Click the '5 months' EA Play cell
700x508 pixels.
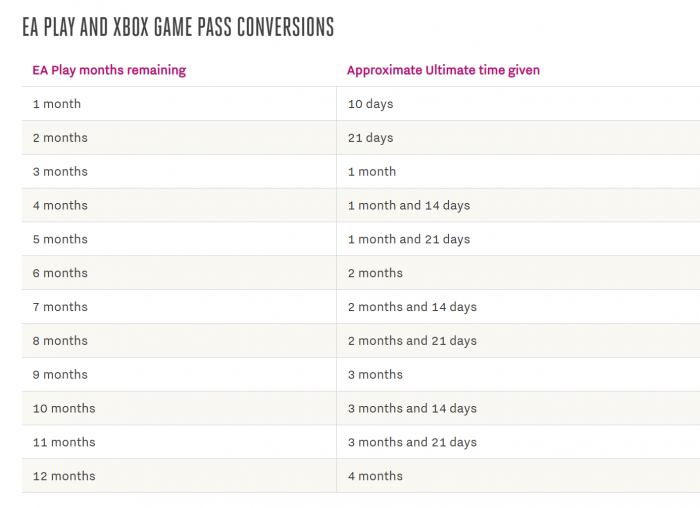[x=60, y=240]
